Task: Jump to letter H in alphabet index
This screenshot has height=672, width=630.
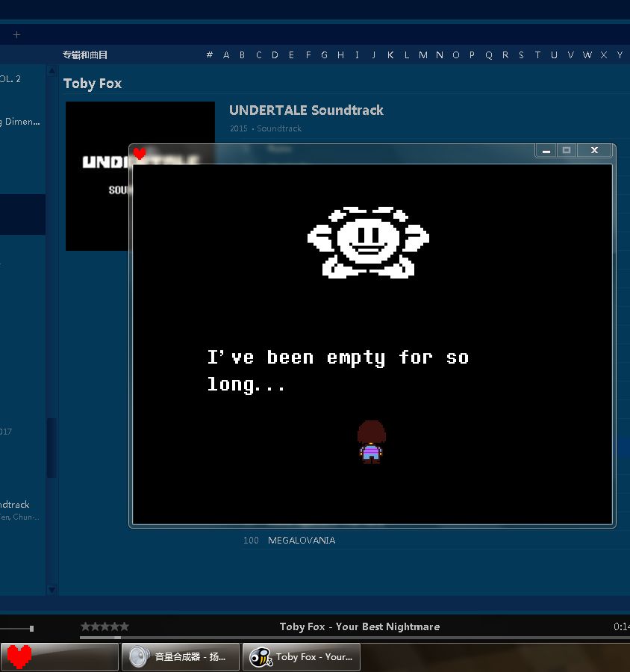Action: pyautogui.click(x=340, y=55)
